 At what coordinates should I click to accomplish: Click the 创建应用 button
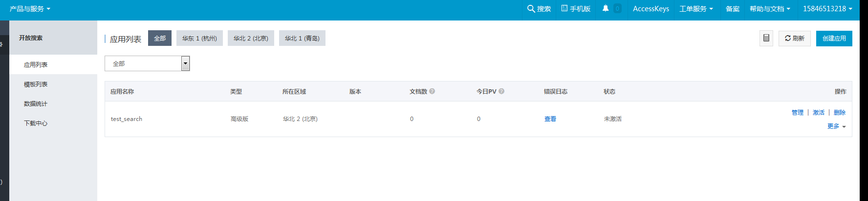(834, 38)
